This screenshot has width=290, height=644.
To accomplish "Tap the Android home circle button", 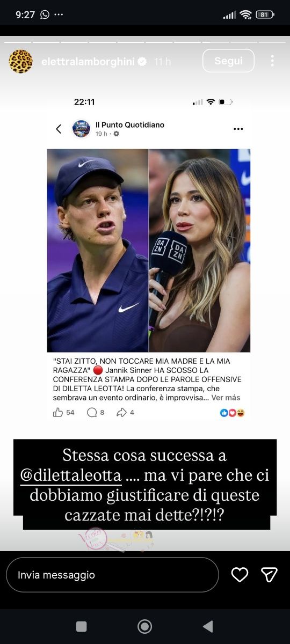I will 144,626.
